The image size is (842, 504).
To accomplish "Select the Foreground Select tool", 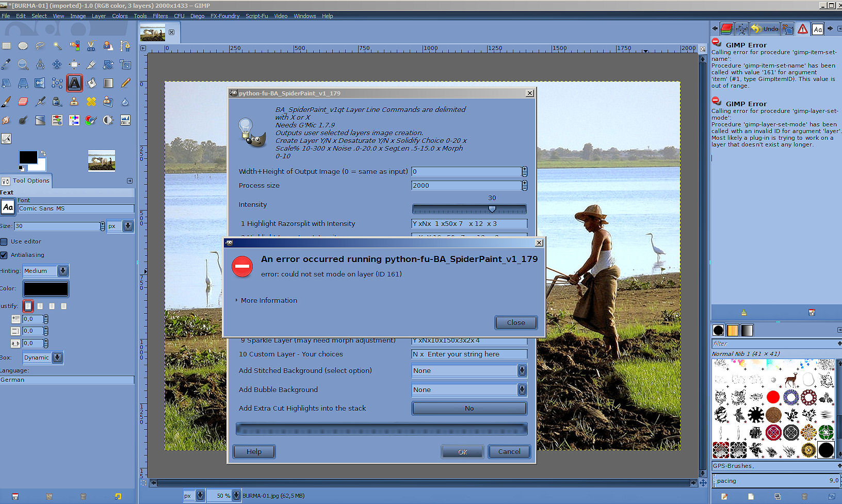I will [108, 46].
